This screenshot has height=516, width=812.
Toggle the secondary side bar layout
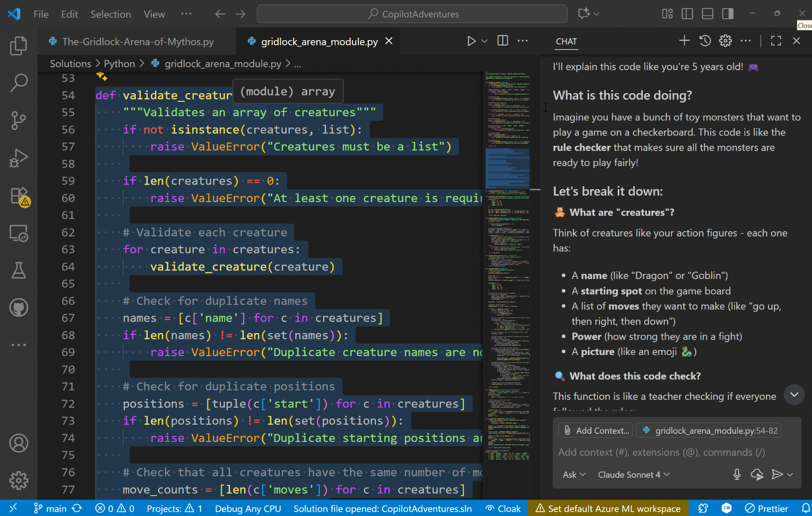click(x=728, y=14)
